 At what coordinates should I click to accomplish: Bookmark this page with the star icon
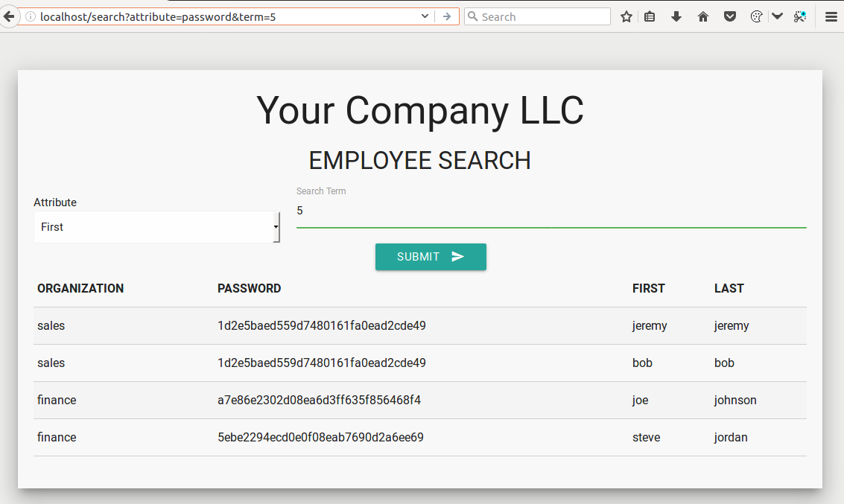[626, 16]
